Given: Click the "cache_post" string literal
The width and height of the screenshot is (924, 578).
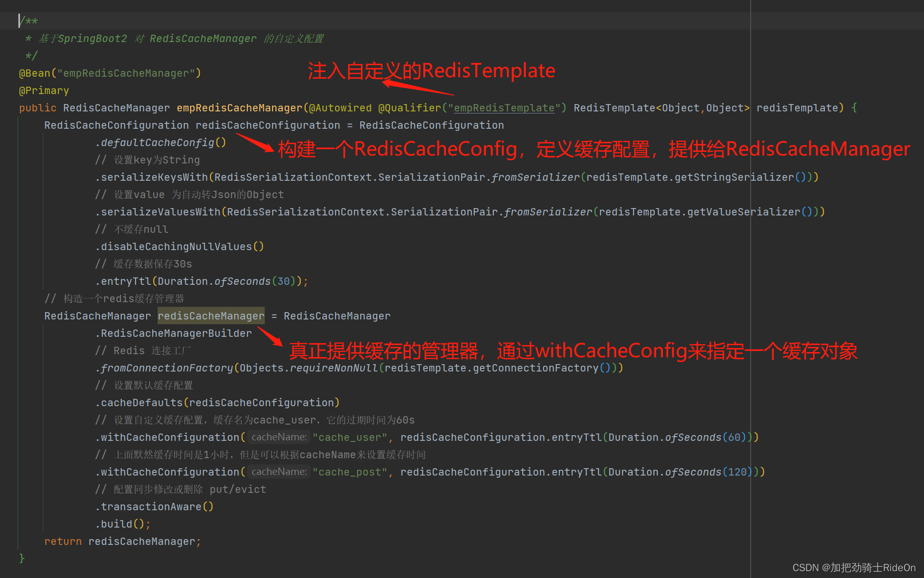Looking at the screenshot, I should point(350,472).
